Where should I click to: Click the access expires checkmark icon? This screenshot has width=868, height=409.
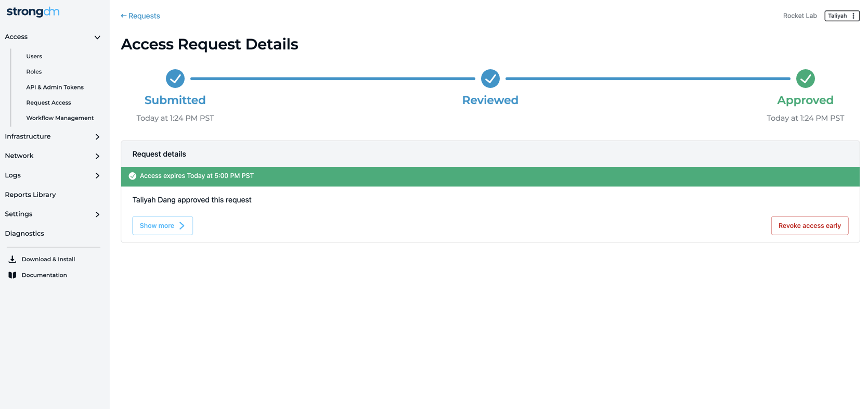(x=133, y=176)
